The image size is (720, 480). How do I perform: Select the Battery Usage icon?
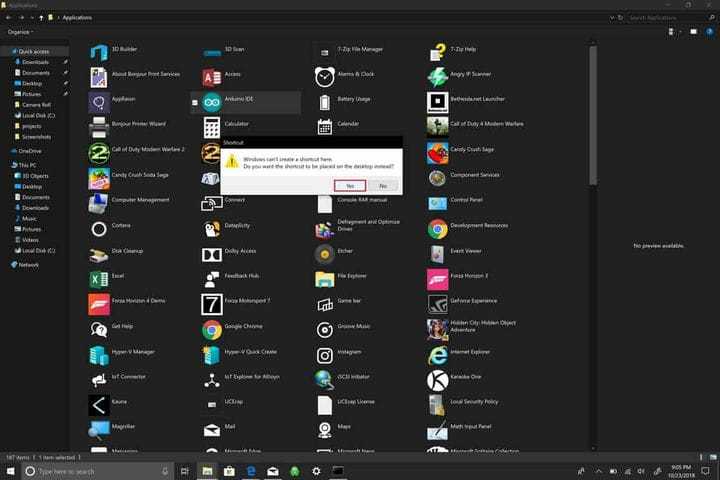325,102
